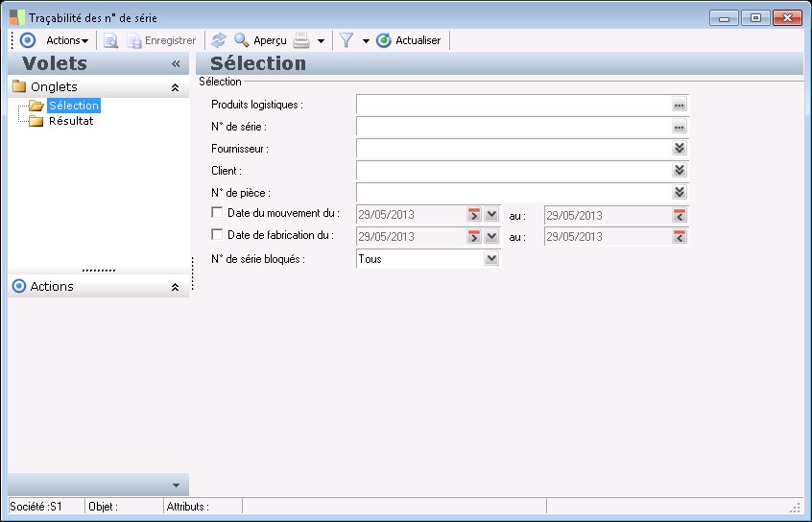This screenshot has height=522, width=812.
Task: Open calendar for Date de fabrication end
Action: click(680, 237)
